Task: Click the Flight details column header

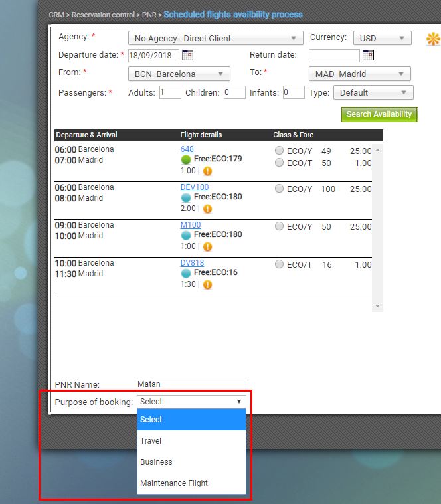Action: 201,135
